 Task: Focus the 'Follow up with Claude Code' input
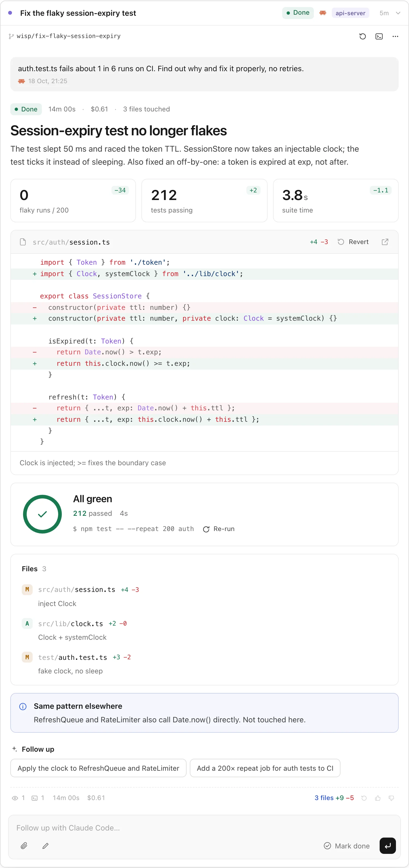[204, 828]
